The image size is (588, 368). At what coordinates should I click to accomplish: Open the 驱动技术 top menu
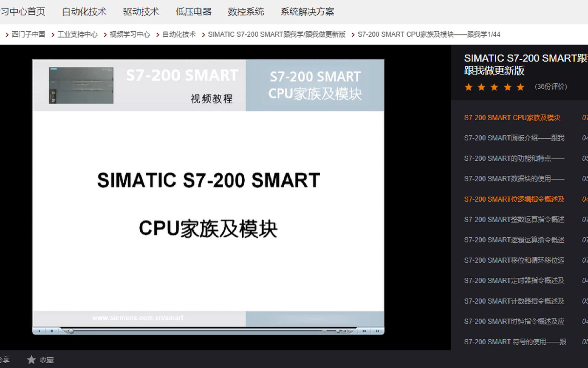point(141,12)
